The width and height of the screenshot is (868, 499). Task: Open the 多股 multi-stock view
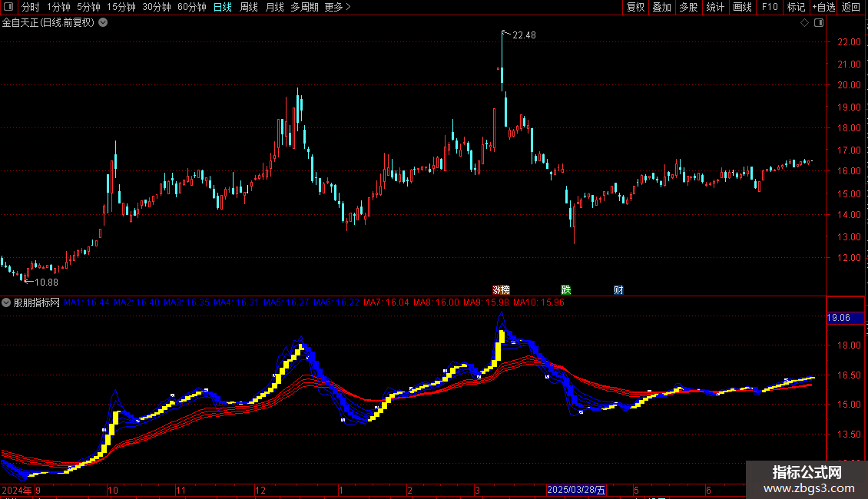(688, 7)
